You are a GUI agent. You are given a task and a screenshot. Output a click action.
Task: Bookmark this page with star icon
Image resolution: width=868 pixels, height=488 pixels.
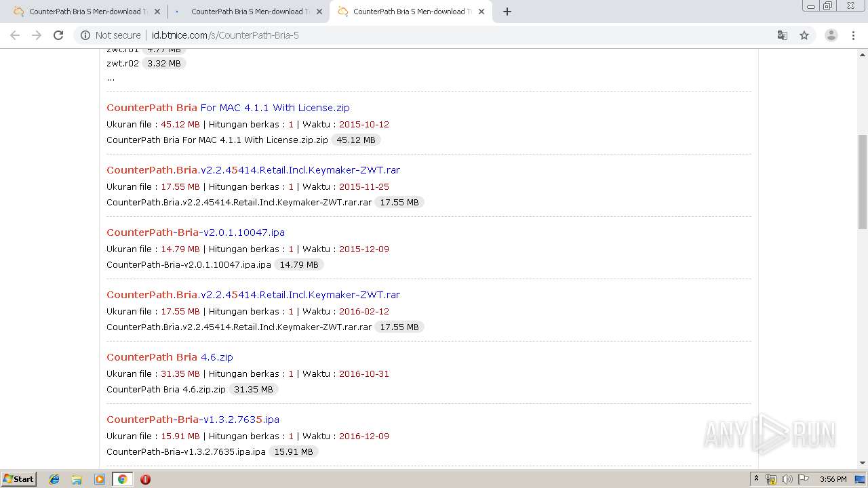click(804, 35)
